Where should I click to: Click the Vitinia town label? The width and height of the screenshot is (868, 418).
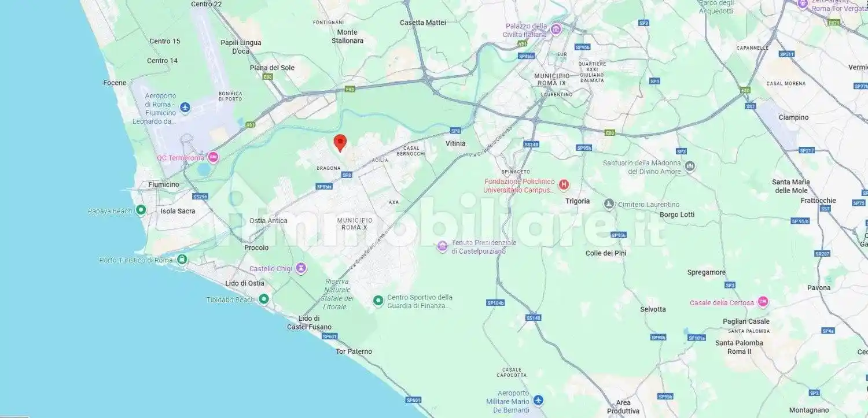click(455, 143)
